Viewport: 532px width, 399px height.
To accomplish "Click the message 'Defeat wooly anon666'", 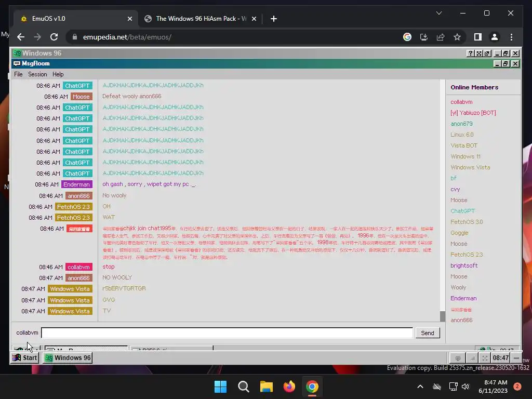I will point(131,96).
